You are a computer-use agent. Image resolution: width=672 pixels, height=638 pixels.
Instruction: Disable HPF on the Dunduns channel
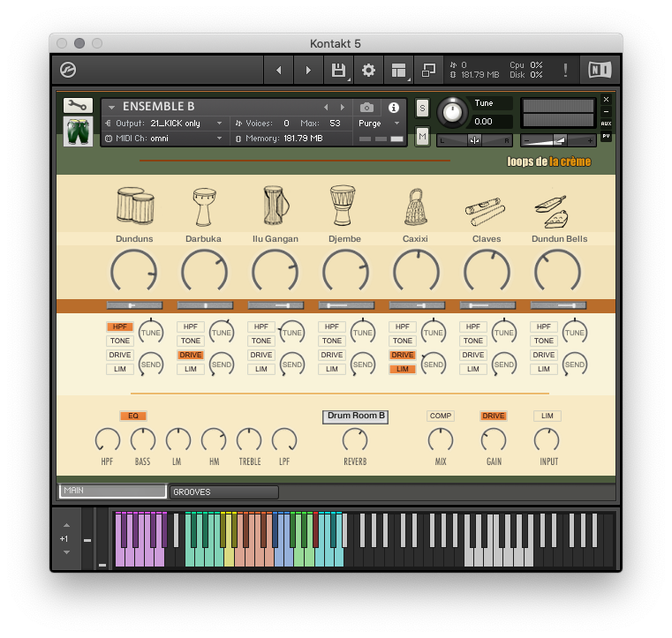pos(119,327)
